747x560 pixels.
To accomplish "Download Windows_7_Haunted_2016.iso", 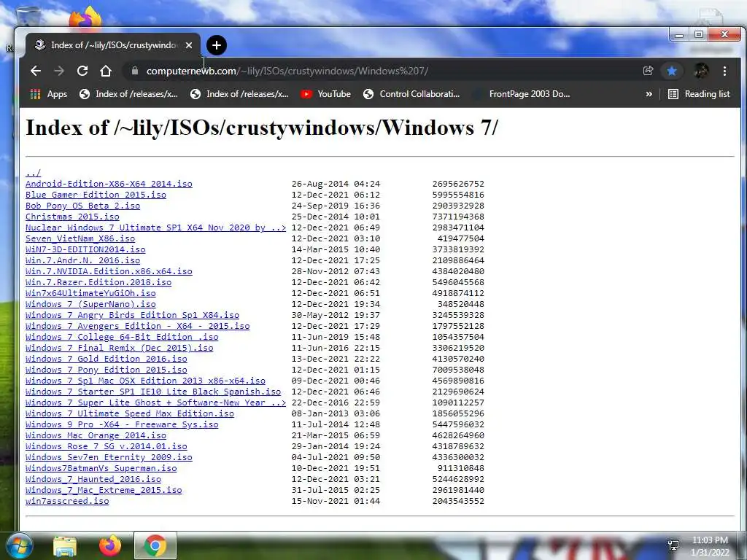I will pyautogui.click(x=93, y=480).
